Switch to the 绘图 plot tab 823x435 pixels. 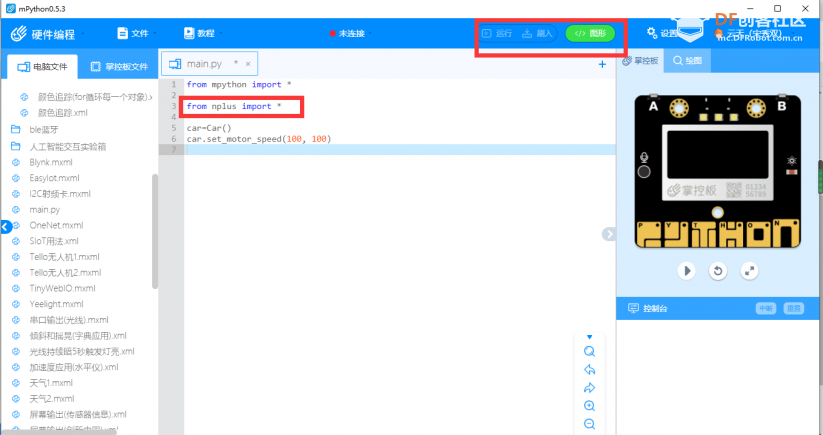688,61
